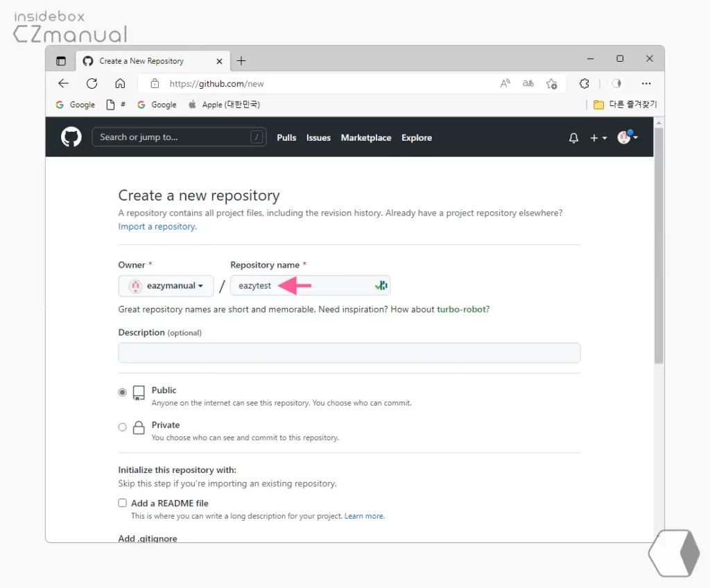This screenshot has height=588, width=710.
Task: Click the repository name check indicator
Action: pos(380,285)
